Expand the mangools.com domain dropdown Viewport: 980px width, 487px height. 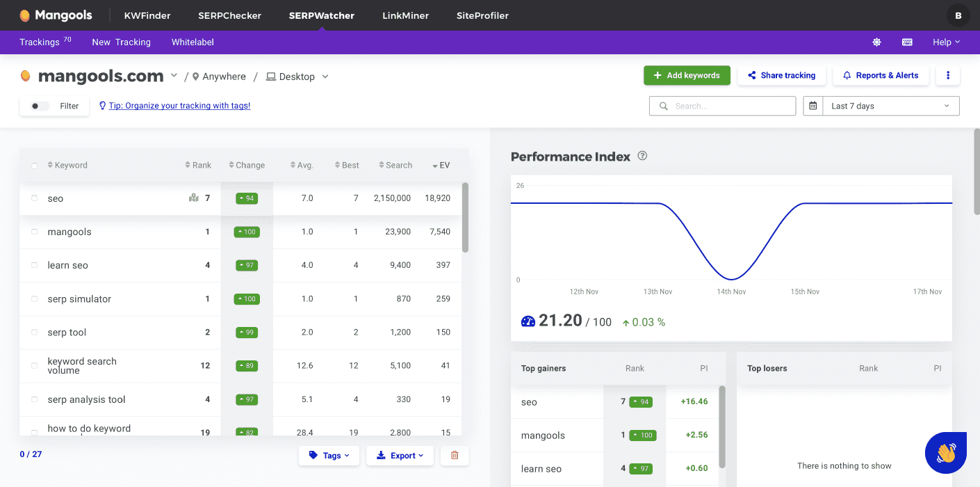click(x=174, y=76)
